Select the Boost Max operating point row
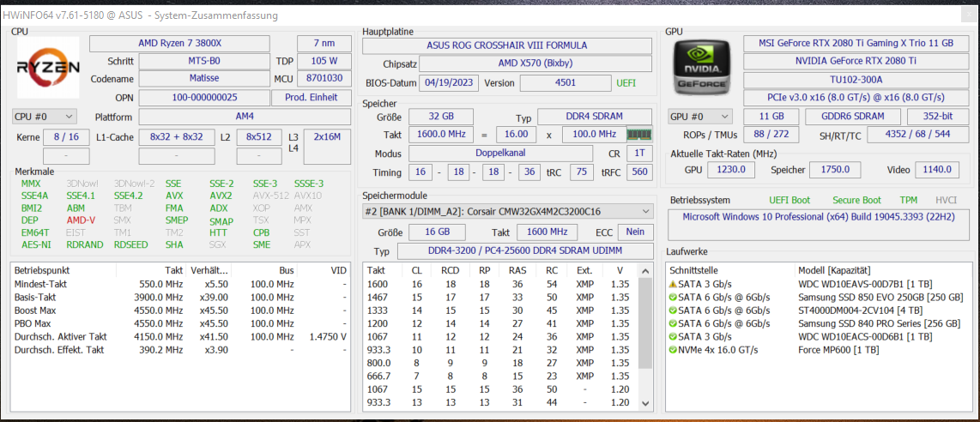The image size is (980, 422). 180,310
